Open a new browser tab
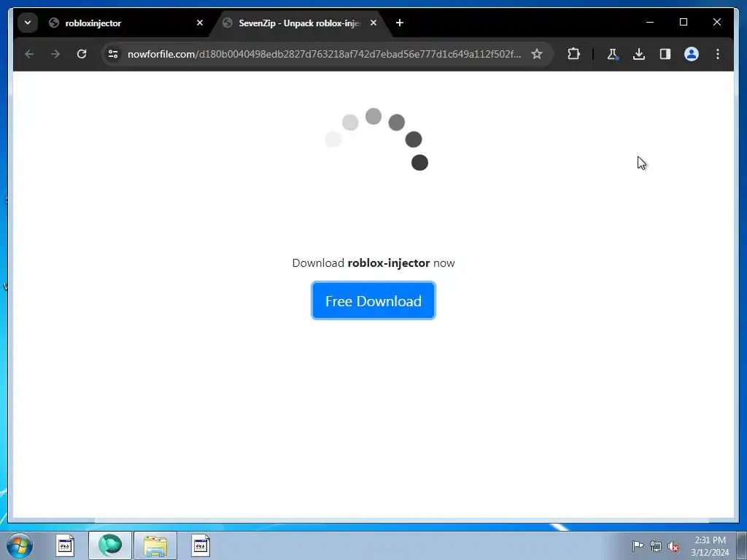 click(400, 23)
